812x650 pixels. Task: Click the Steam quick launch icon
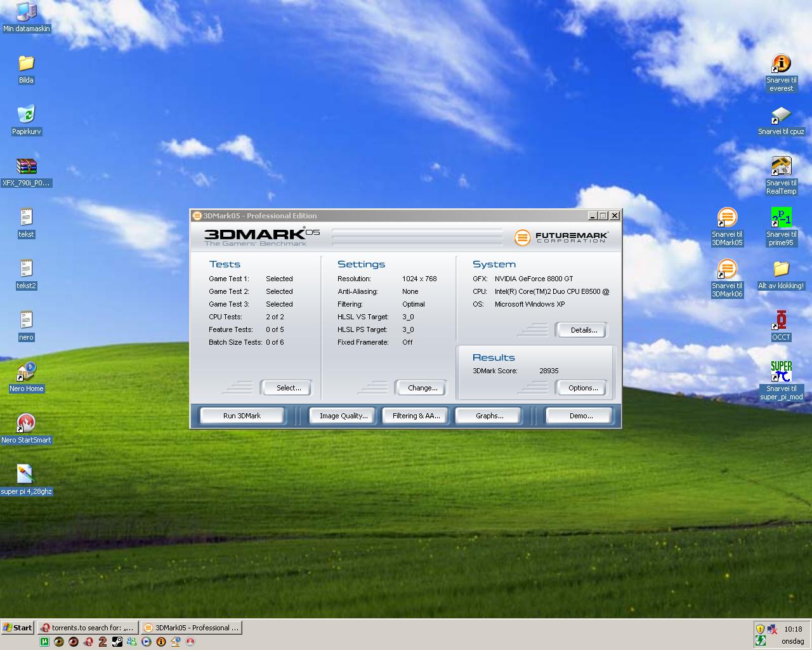coord(117,642)
